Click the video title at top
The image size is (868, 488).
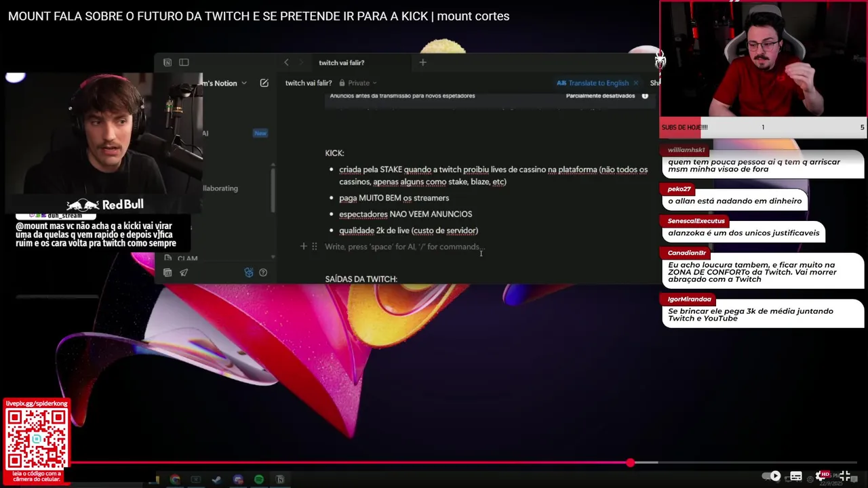pos(258,16)
